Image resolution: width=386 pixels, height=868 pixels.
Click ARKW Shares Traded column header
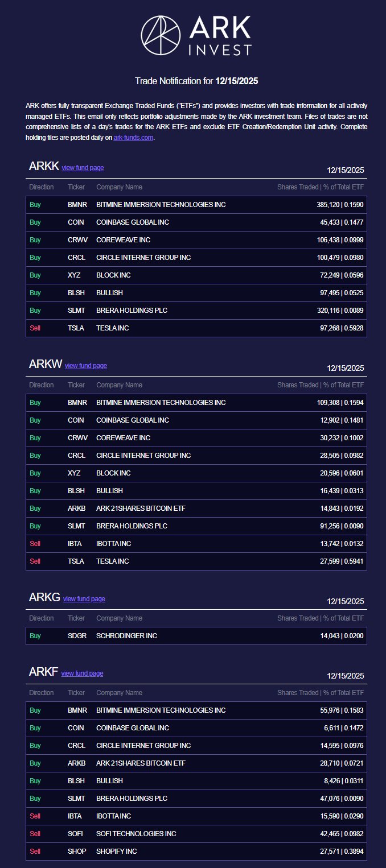(321, 385)
